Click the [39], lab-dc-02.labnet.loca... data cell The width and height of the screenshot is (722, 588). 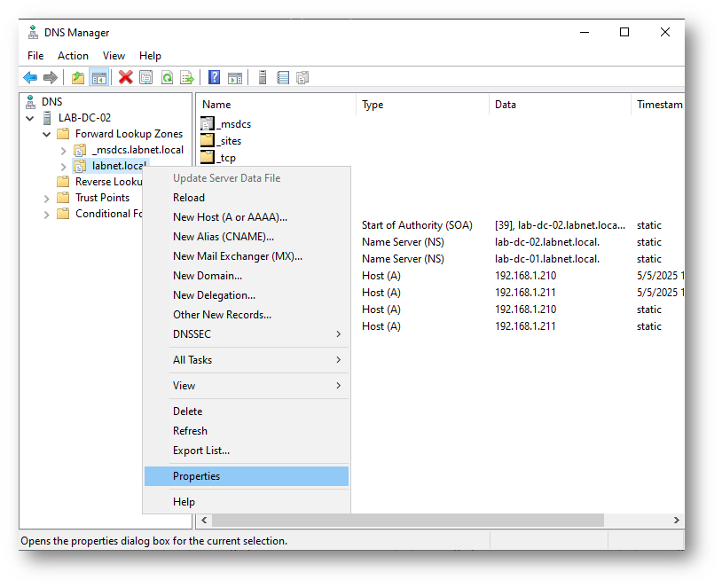(560, 225)
